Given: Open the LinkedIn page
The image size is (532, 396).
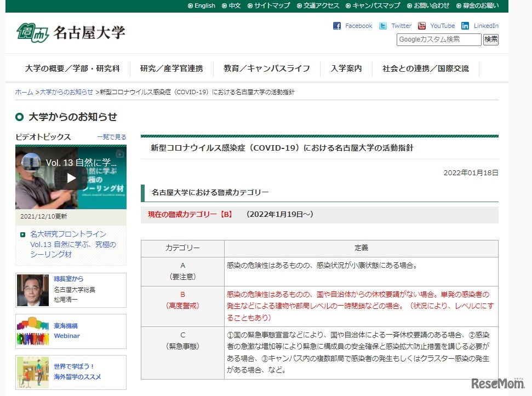Looking at the screenshot, I should pyautogui.click(x=480, y=25).
